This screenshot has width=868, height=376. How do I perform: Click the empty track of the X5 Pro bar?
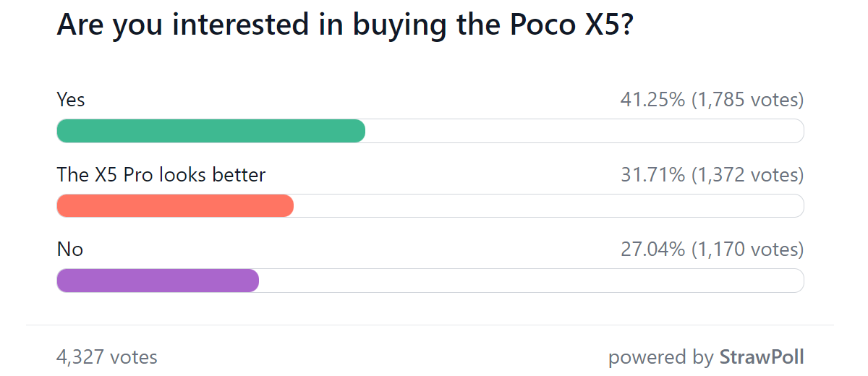tap(549, 206)
